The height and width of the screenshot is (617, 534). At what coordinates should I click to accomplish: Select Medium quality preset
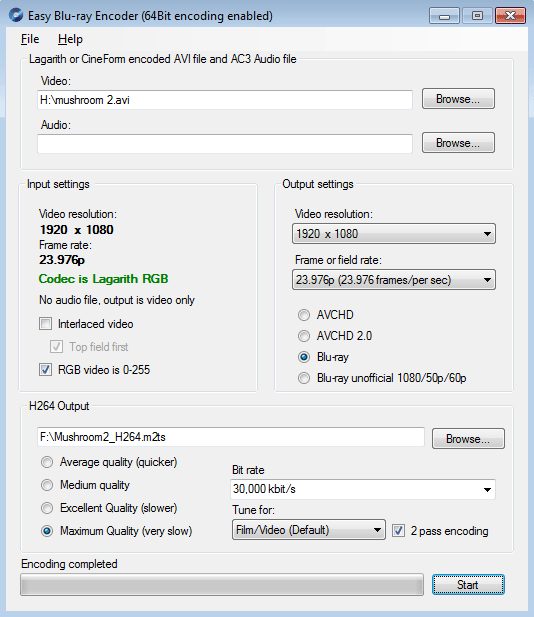click(47, 485)
